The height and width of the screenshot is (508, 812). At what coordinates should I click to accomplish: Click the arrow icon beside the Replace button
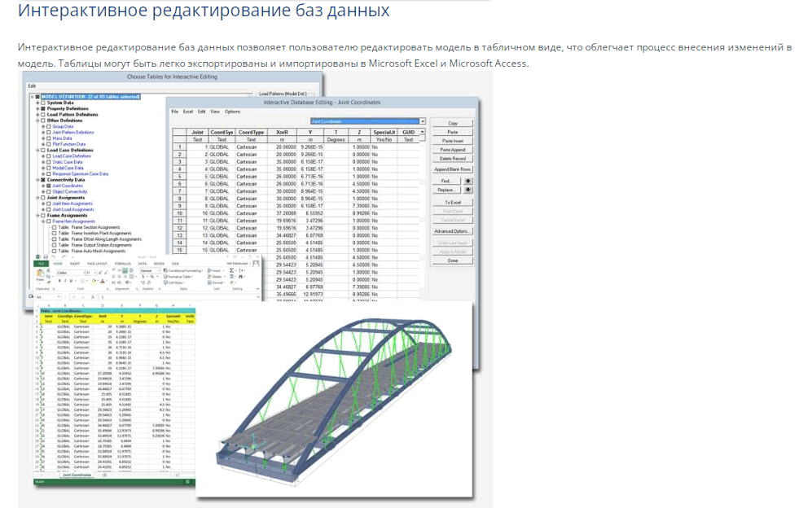(x=467, y=190)
